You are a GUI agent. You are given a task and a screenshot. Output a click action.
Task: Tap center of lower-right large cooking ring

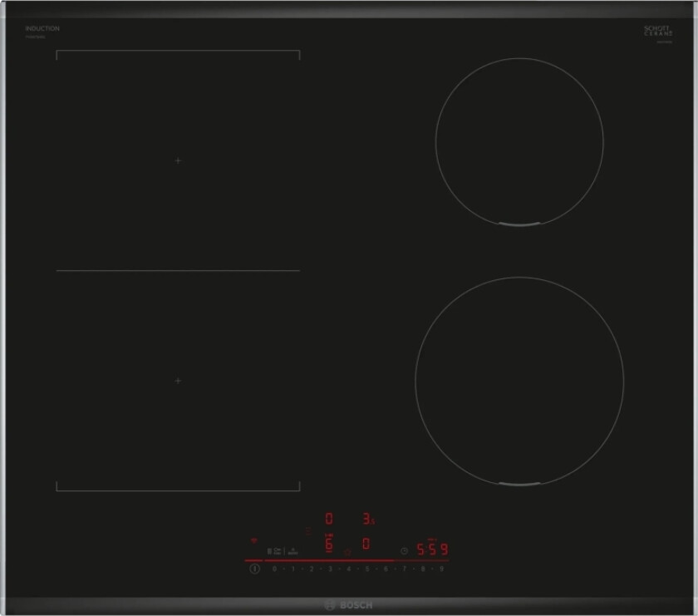pyautogui.click(x=519, y=381)
